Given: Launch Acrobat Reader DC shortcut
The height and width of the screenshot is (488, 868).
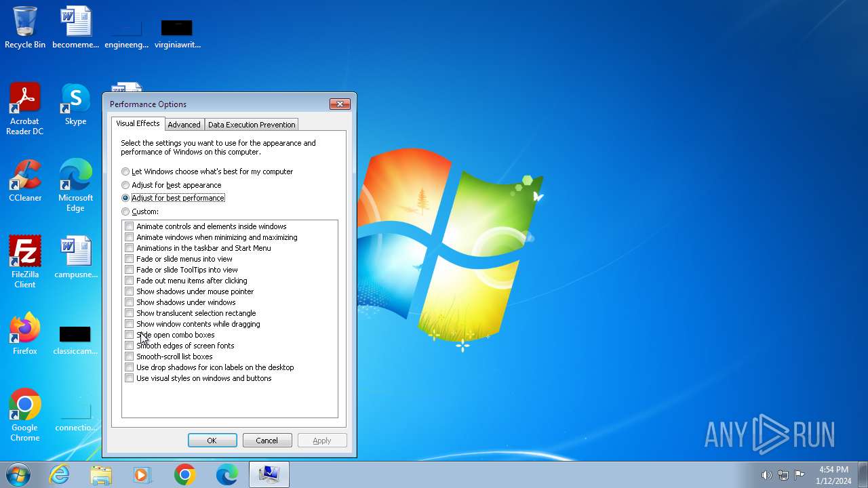Looking at the screenshot, I should pos(25,108).
